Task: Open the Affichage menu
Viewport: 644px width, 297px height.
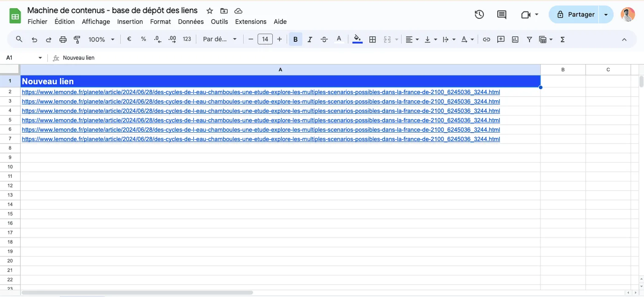Action: (96, 22)
